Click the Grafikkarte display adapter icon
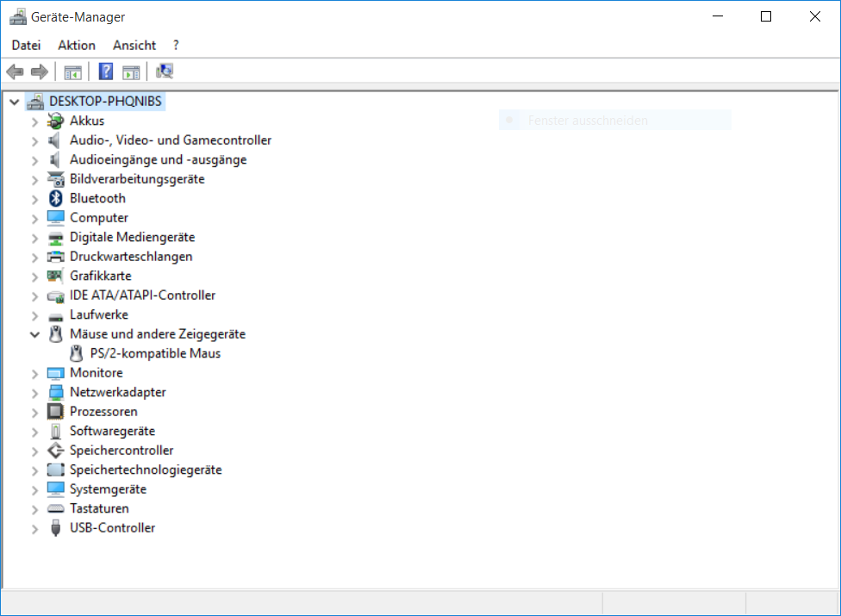841x616 pixels. coord(54,276)
